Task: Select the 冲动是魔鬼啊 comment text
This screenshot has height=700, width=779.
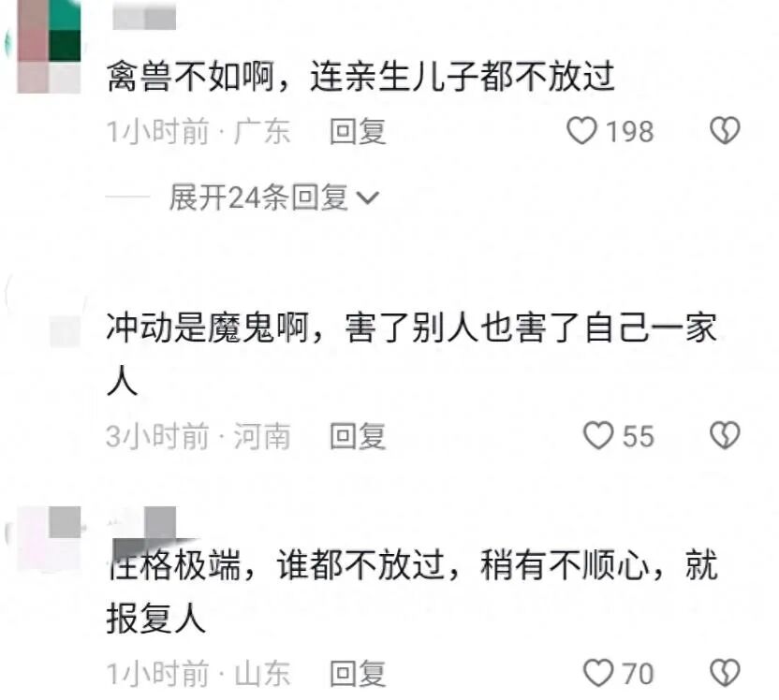Action: [412, 354]
